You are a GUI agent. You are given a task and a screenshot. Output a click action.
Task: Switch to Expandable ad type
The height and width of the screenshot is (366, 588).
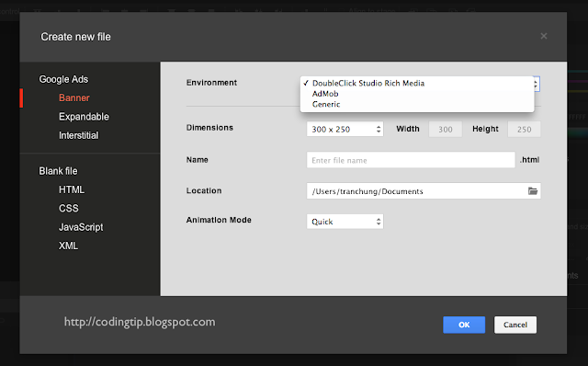tap(84, 117)
